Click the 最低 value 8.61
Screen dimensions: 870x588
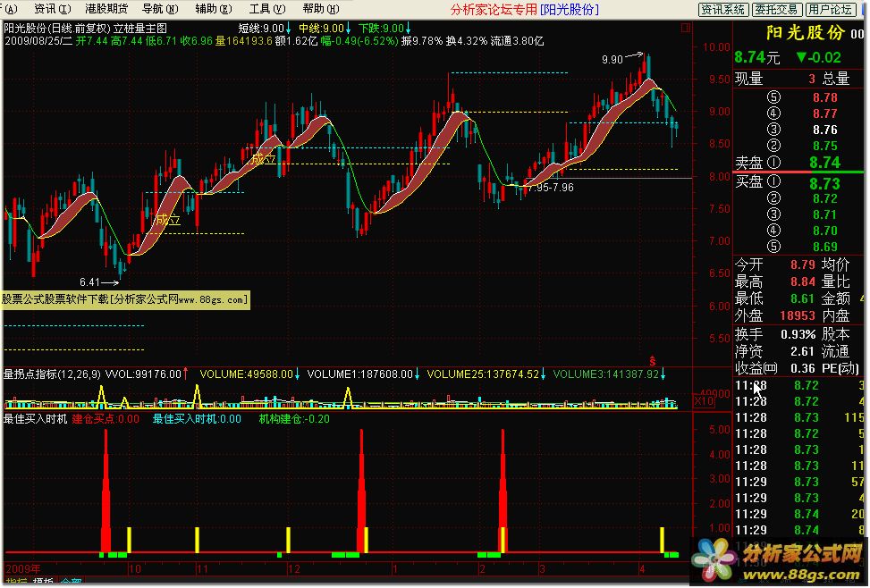click(x=803, y=299)
